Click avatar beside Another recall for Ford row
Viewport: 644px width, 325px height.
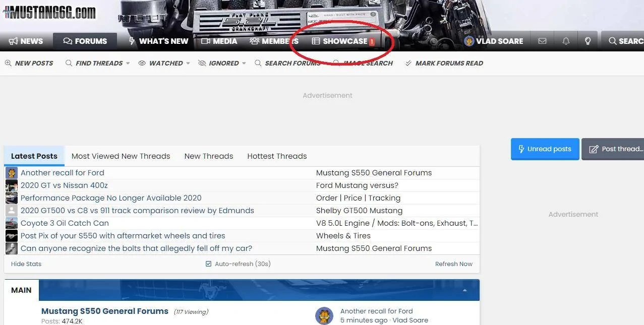(12, 173)
